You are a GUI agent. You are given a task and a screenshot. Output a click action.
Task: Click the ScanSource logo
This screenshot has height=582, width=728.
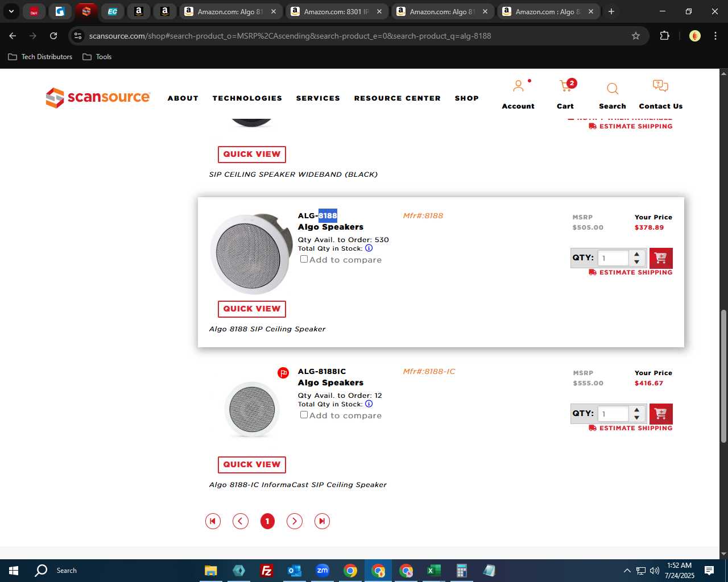point(98,98)
